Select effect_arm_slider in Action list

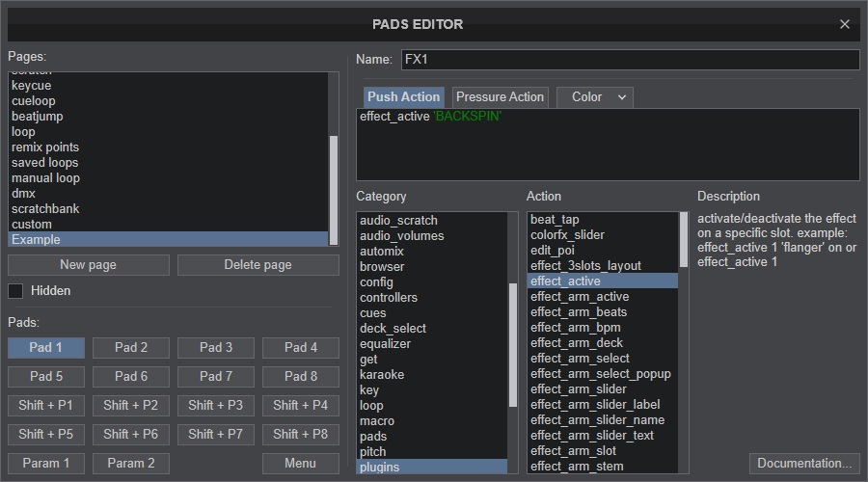(x=578, y=389)
